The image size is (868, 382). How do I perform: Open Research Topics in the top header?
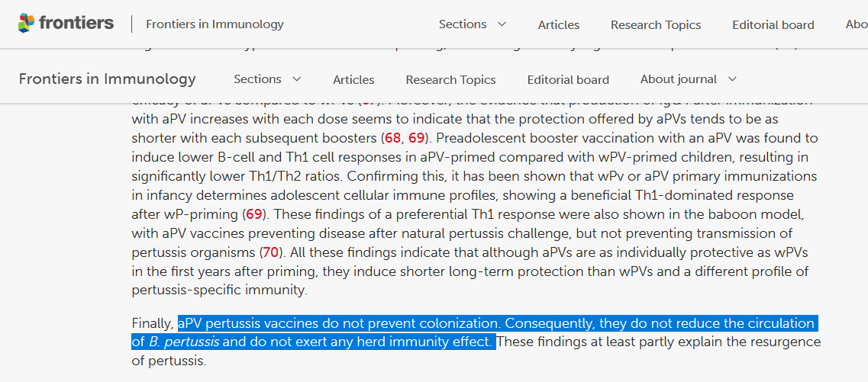[x=655, y=24]
